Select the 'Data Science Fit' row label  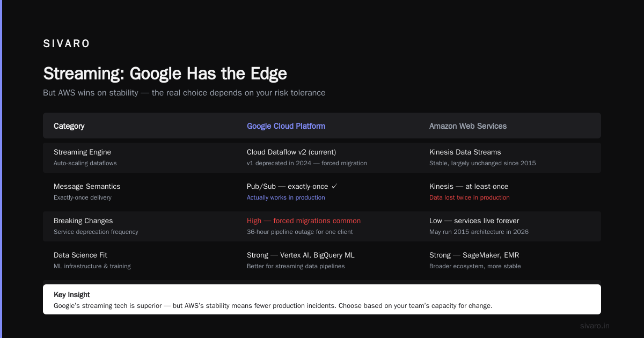[x=80, y=255]
